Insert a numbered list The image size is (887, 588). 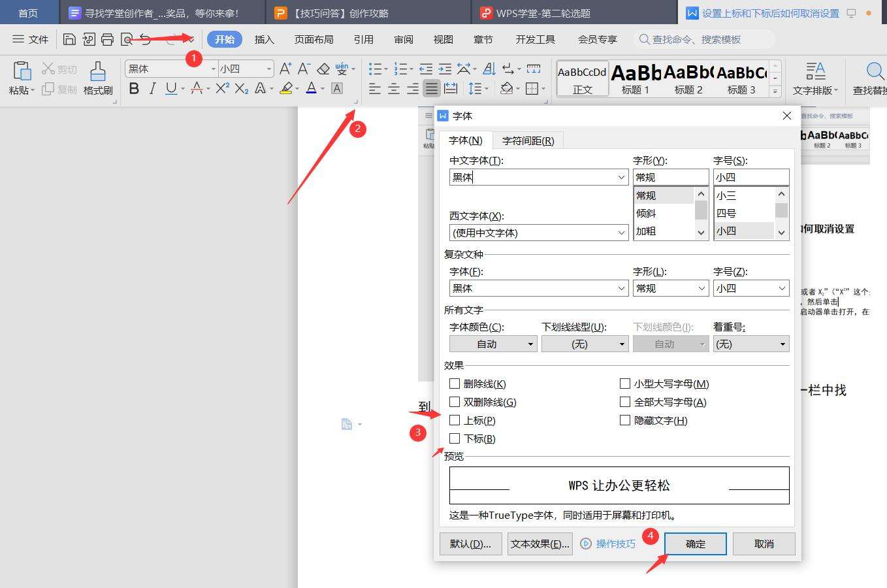coord(400,69)
